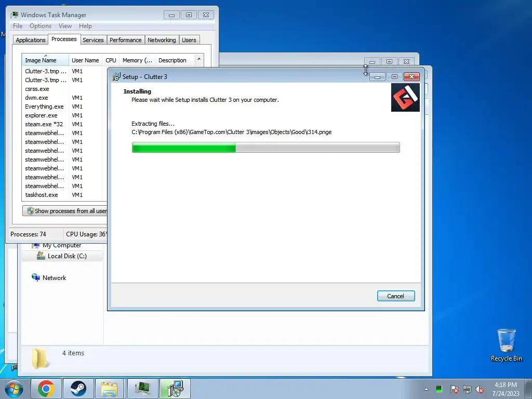Select Local Disk (C:) in Explorer tree
This screenshot has width=532, height=399.
pos(62,256)
